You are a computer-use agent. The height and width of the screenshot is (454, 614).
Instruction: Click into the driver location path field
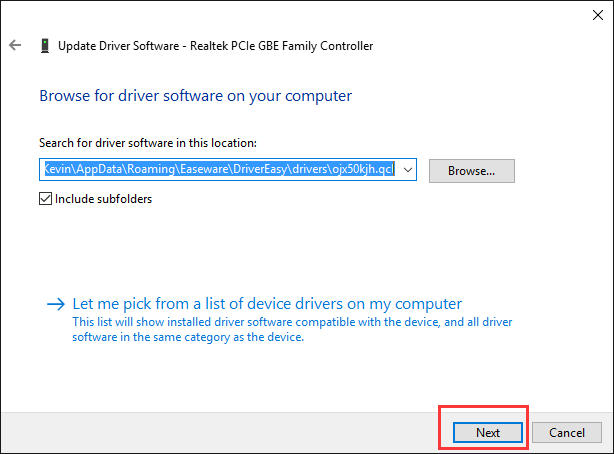[219, 170]
